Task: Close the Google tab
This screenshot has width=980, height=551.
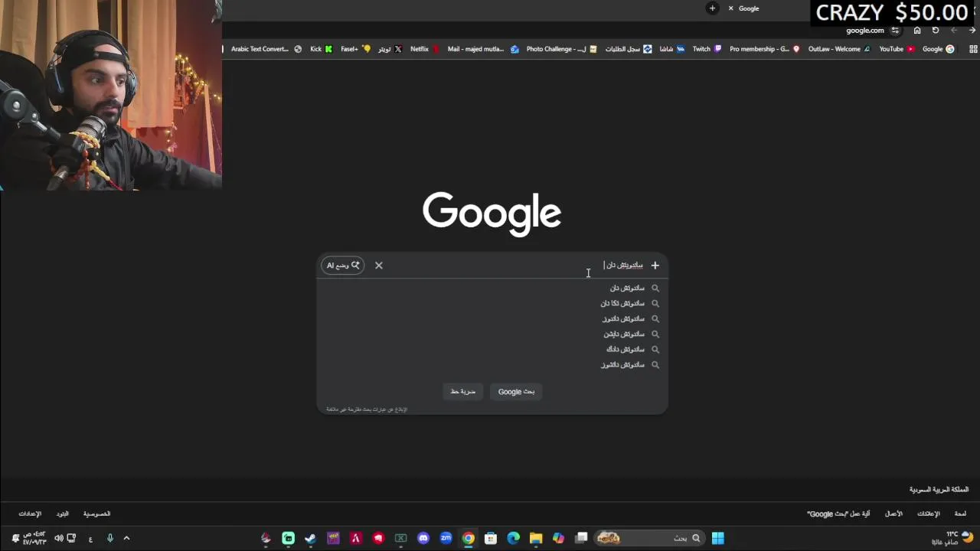Action: pyautogui.click(x=730, y=8)
